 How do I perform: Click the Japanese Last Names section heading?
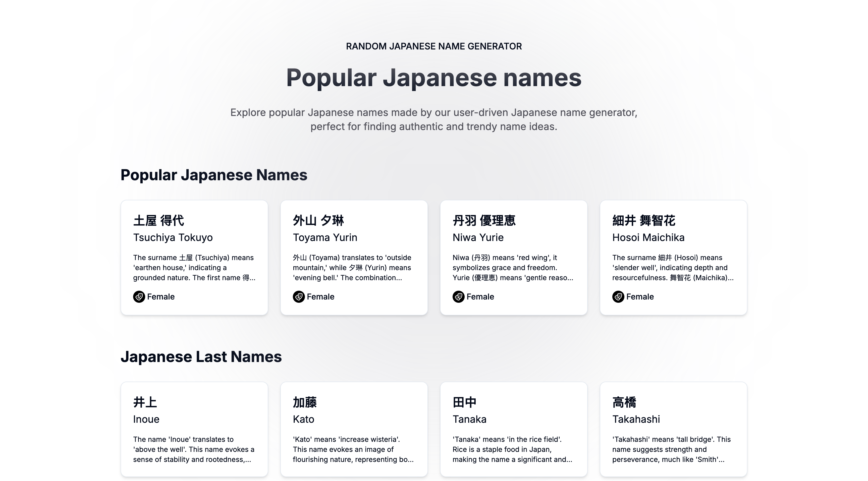201,357
